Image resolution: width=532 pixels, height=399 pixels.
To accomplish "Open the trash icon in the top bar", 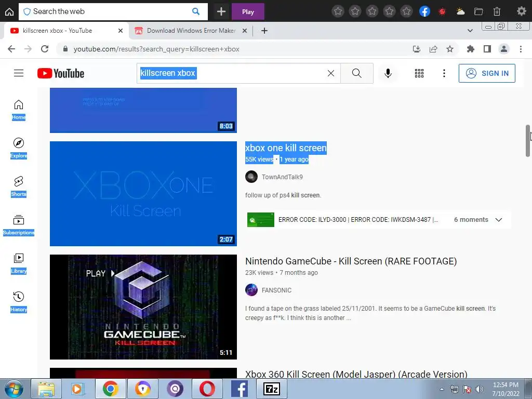I will [497, 11].
